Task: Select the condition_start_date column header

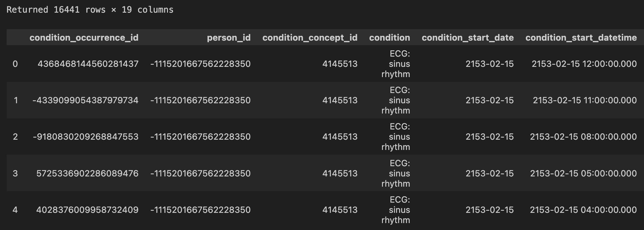Action: [468, 38]
